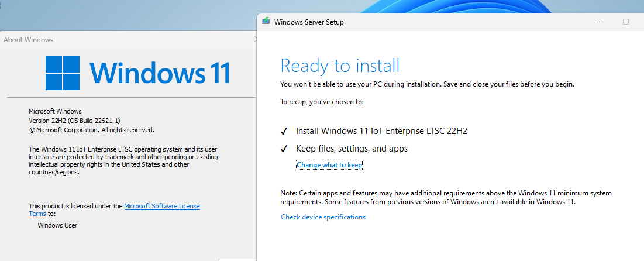Click the Windows User licensee name
Screen dimensions: 644x261
click(x=57, y=225)
